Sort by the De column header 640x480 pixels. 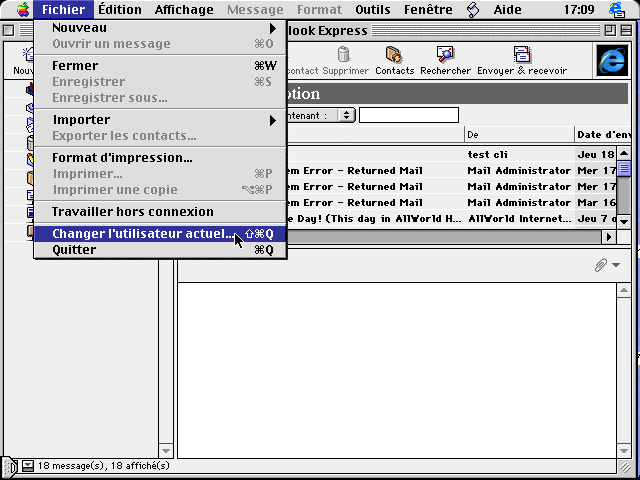click(519, 135)
